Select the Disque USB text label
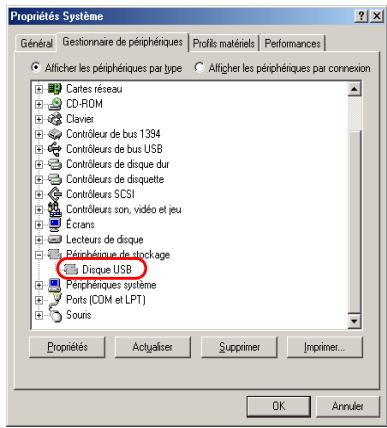Viewport: 387px width, 428px height. click(107, 270)
